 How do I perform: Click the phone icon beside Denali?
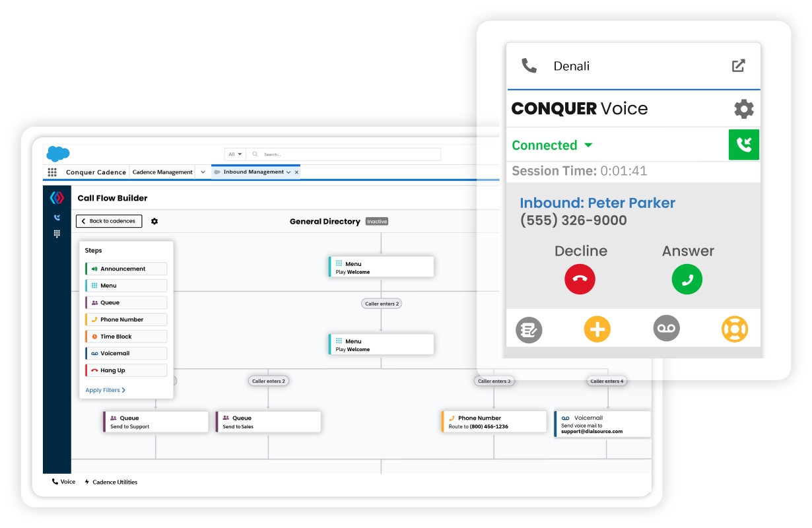pyautogui.click(x=529, y=65)
